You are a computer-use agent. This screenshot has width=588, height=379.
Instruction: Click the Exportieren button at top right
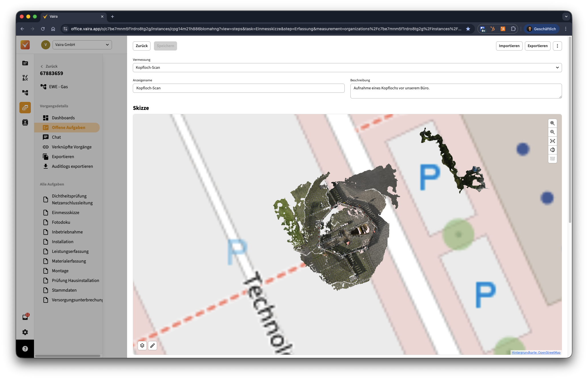(x=537, y=46)
